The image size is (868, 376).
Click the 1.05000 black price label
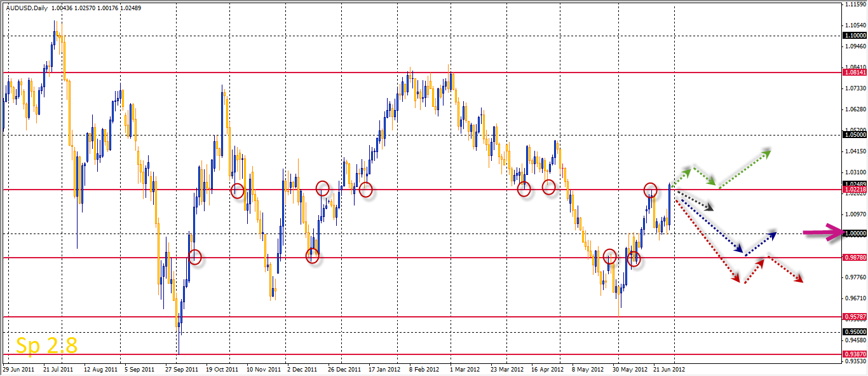click(855, 135)
